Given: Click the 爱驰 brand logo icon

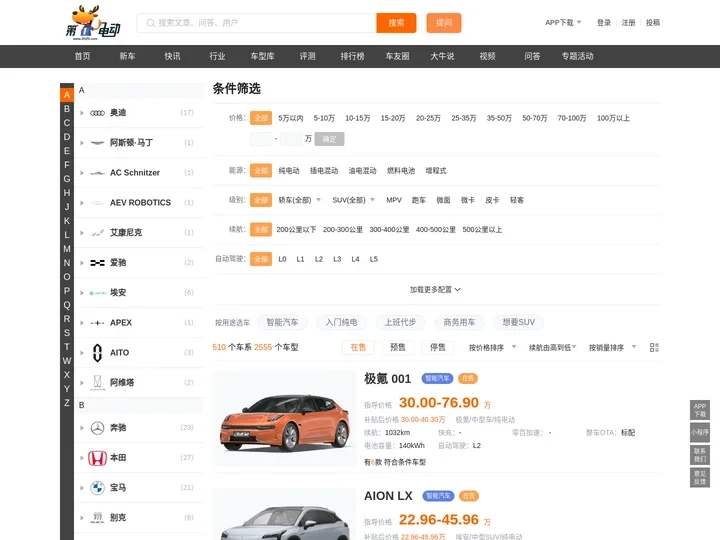Looking at the screenshot, I should tap(97, 263).
